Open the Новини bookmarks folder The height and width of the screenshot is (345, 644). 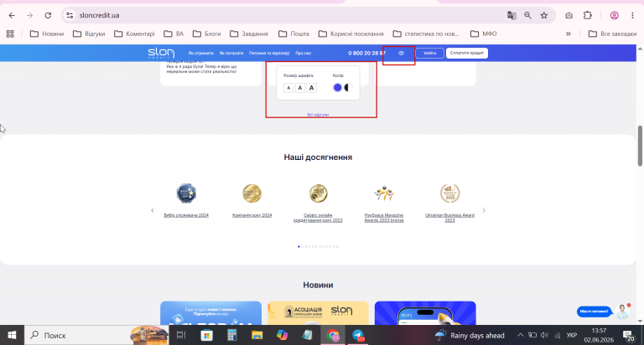[47, 33]
